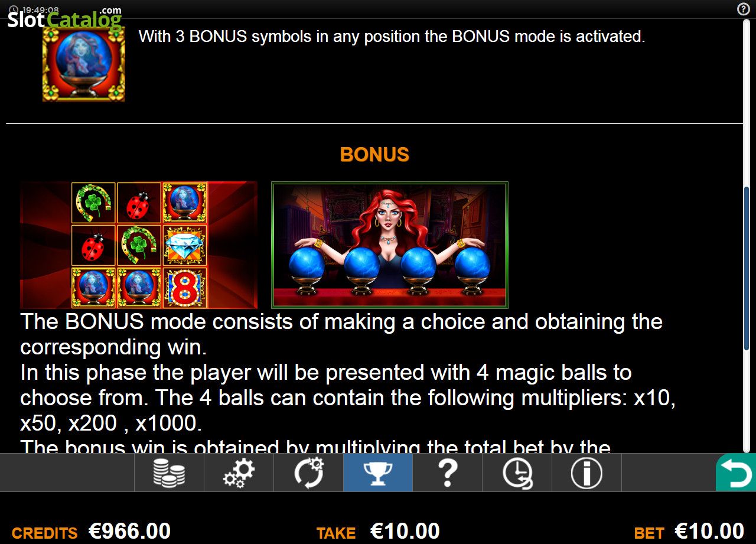
Task: Click the BET €10.00 display
Action: [x=689, y=531]
